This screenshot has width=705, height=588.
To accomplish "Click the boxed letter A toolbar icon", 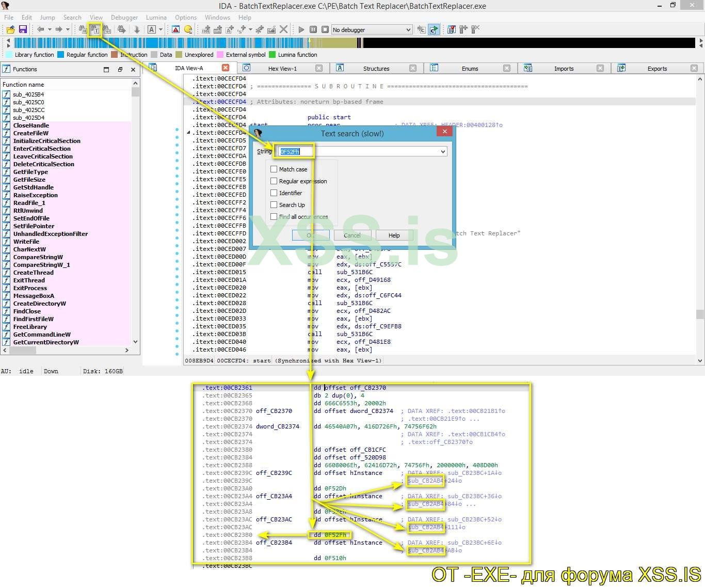I will point(152,29).
